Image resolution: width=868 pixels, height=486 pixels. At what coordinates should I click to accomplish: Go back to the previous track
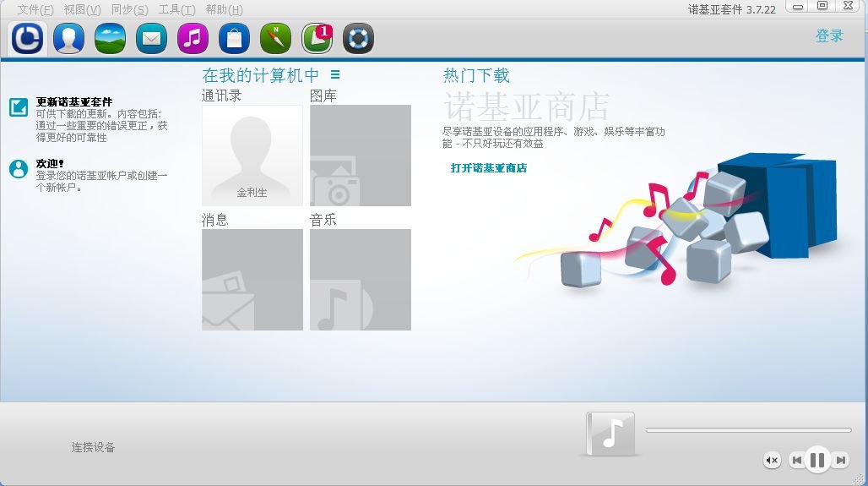(x=795, y=460)
